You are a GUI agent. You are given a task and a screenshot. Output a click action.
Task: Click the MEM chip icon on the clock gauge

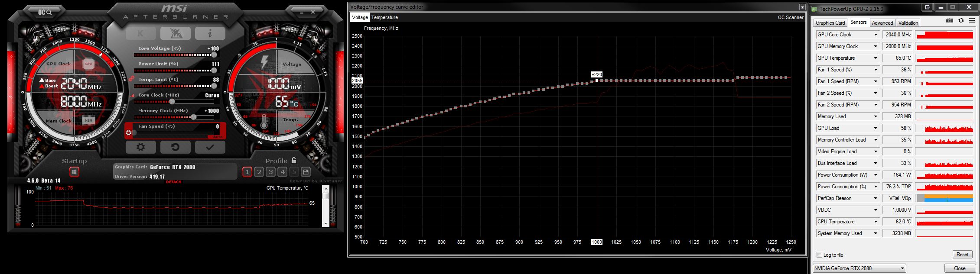[88, 120]
